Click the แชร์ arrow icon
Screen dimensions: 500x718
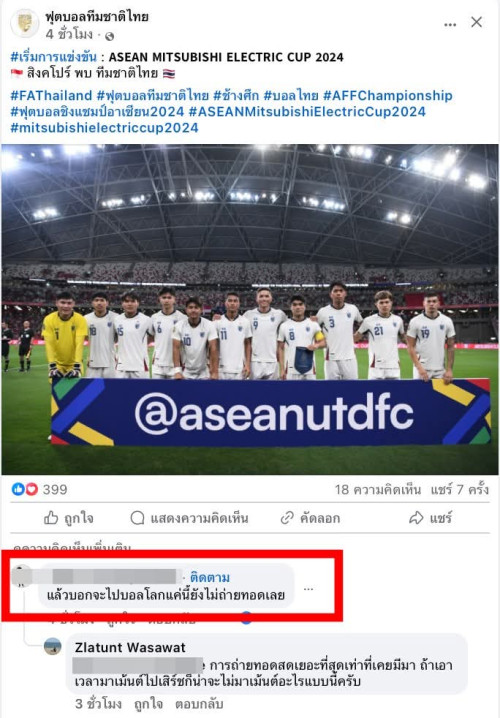coord(416,518)
